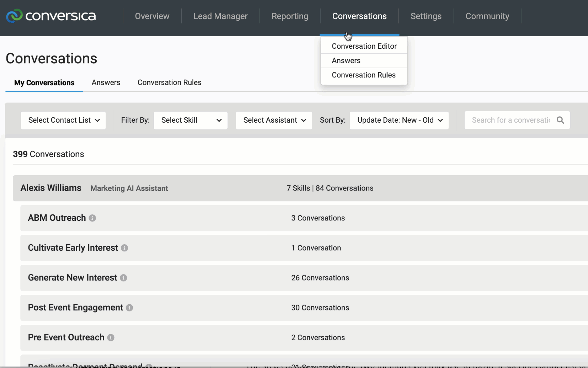Click info icon beside Pre Event Outreach
Image resolution: width=588 pixels, height=368 pixels.
pyautogui.click(x=111, y=338)
